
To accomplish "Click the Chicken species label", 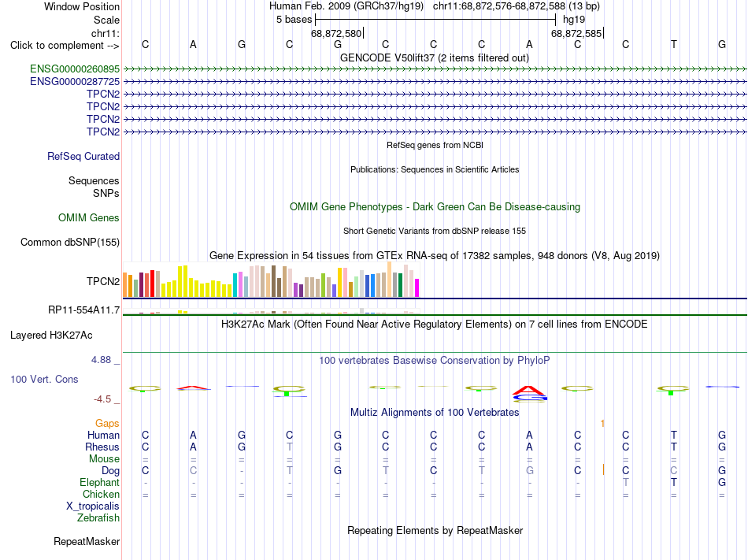I will [x=101, y=494].
